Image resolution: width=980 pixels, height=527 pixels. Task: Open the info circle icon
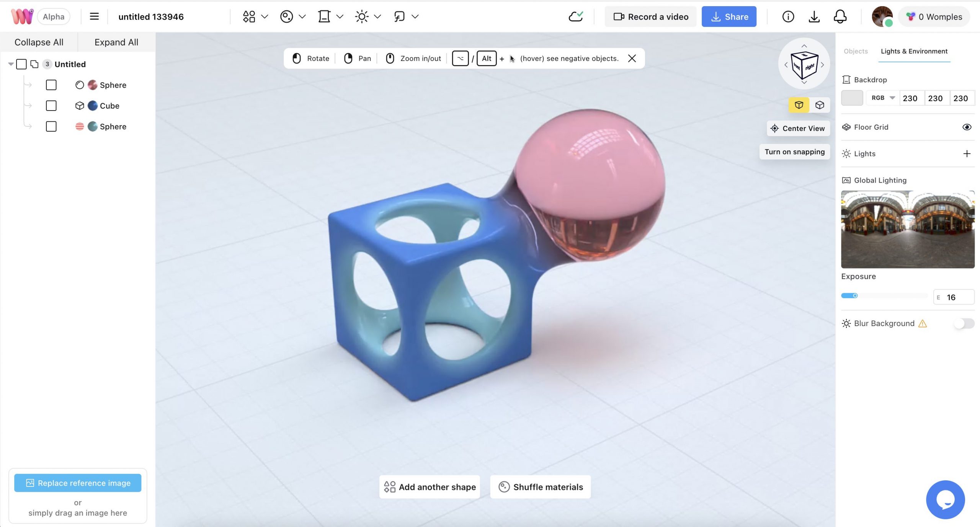coord(788,16)
